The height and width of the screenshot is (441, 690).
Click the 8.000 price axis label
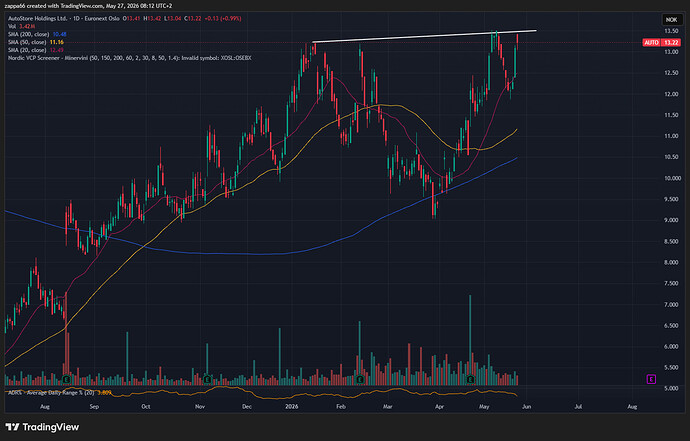671,262
